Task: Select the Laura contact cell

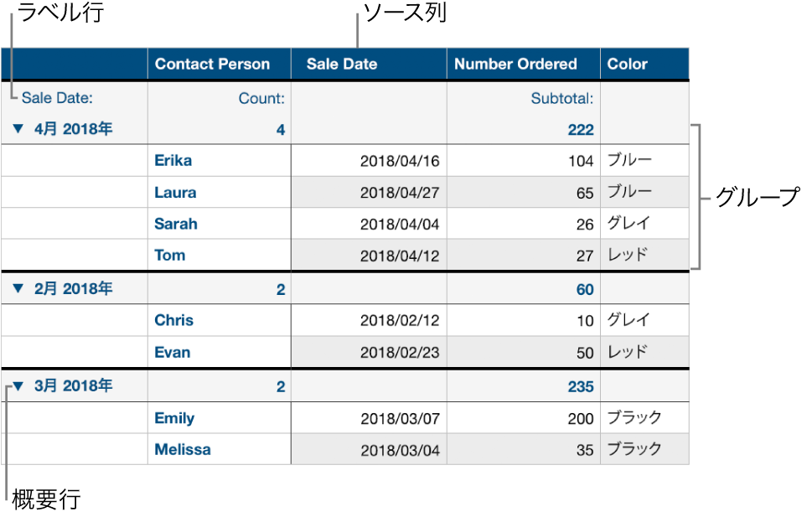Action: click(x=175, y=192)
